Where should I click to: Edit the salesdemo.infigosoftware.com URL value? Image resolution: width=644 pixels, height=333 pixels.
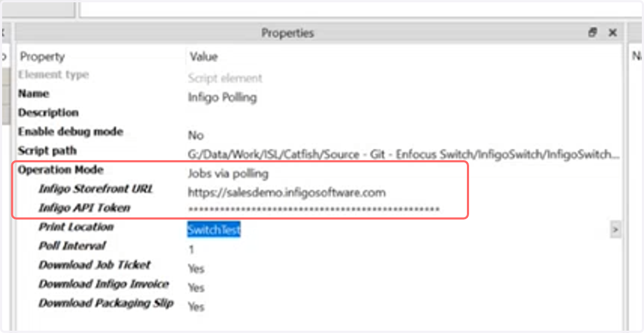pos(287,192)
